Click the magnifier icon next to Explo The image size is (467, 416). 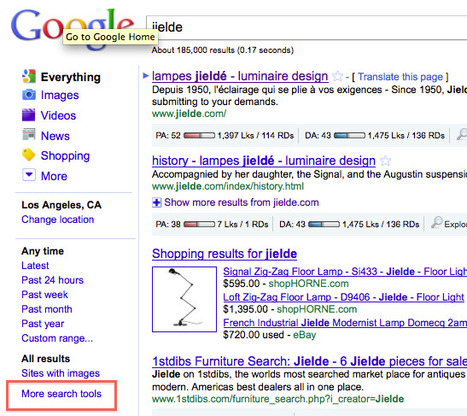[437, 222]
